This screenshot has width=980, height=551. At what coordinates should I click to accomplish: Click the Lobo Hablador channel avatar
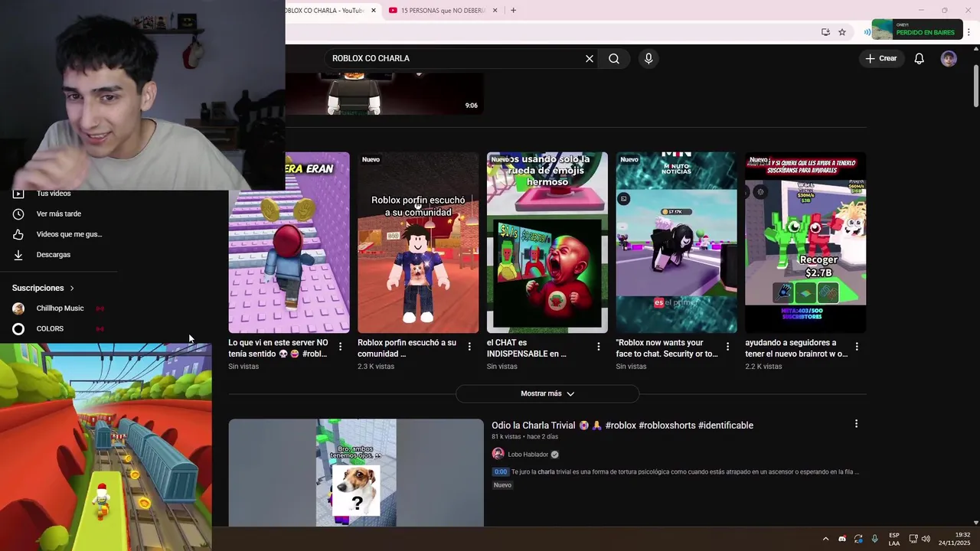[498, 454]
